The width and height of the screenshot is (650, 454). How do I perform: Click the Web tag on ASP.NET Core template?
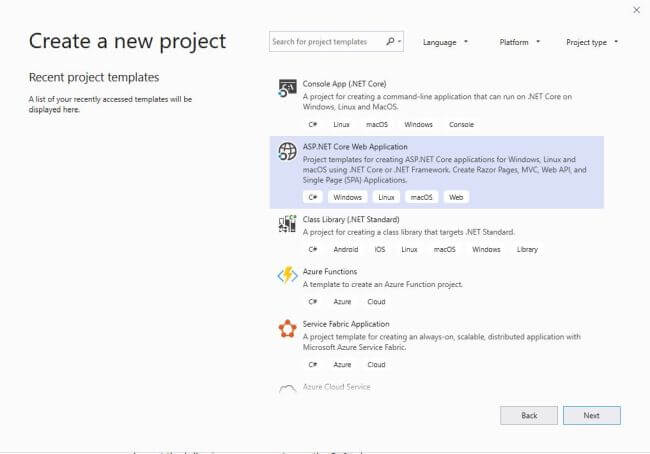click(456, 197)
